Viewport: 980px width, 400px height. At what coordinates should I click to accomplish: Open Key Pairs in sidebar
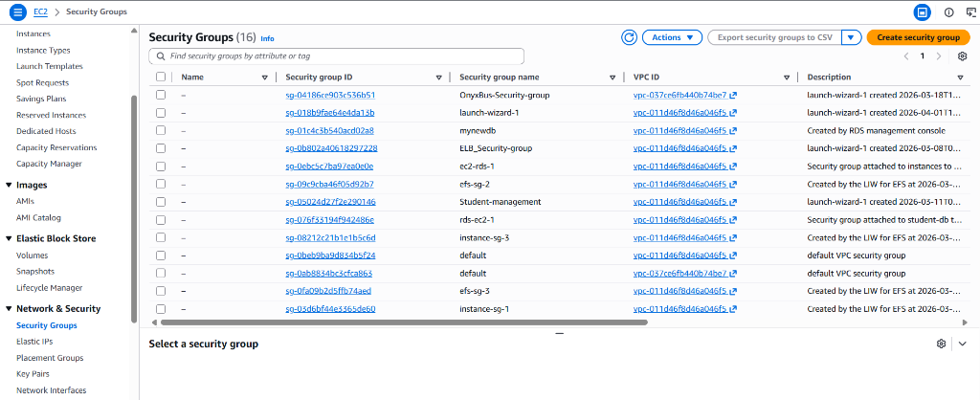point(33,374)
